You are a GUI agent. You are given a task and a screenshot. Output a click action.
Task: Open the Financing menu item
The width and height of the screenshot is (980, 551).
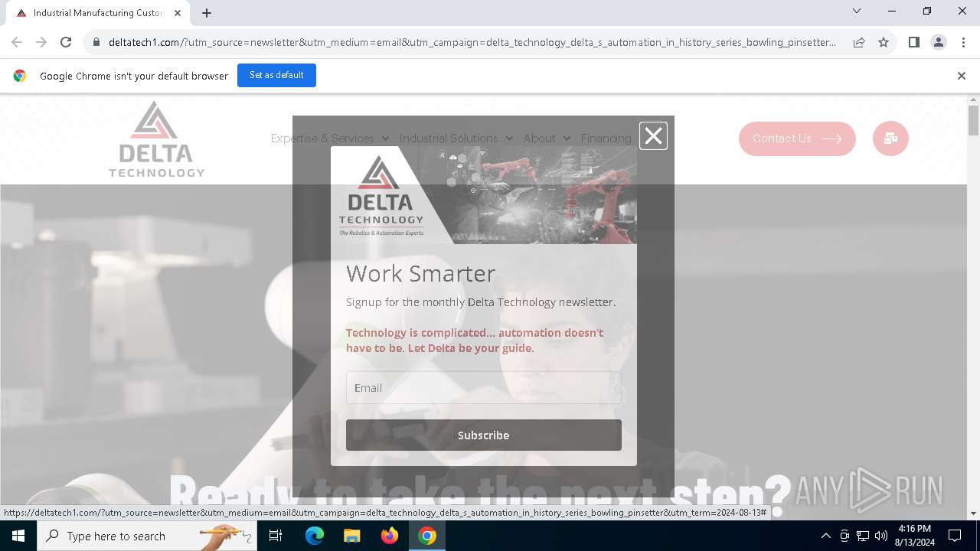point(606,139)
